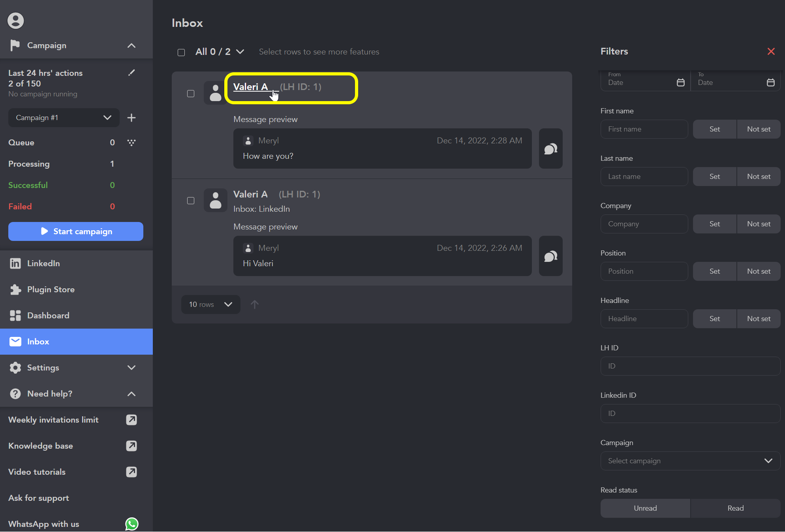Expand the Settings section chevron
This screenshot has height=532, width=785.
coord(131,368)
